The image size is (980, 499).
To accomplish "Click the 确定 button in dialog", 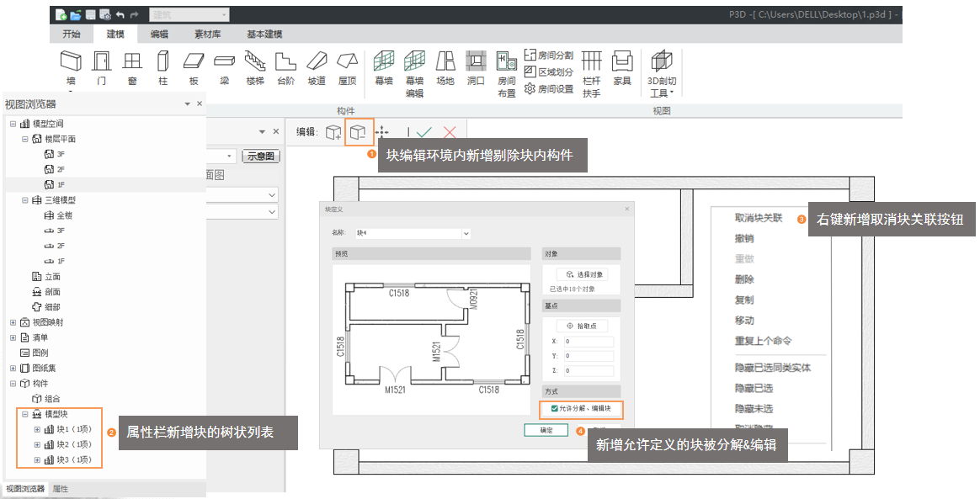I will [x=546, y=430].
